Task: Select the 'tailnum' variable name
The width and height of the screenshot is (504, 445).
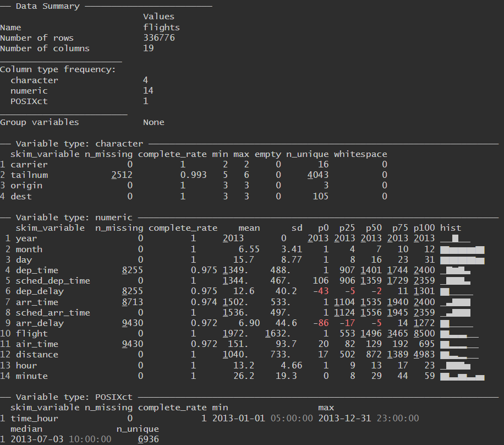Action: (29, 175)
